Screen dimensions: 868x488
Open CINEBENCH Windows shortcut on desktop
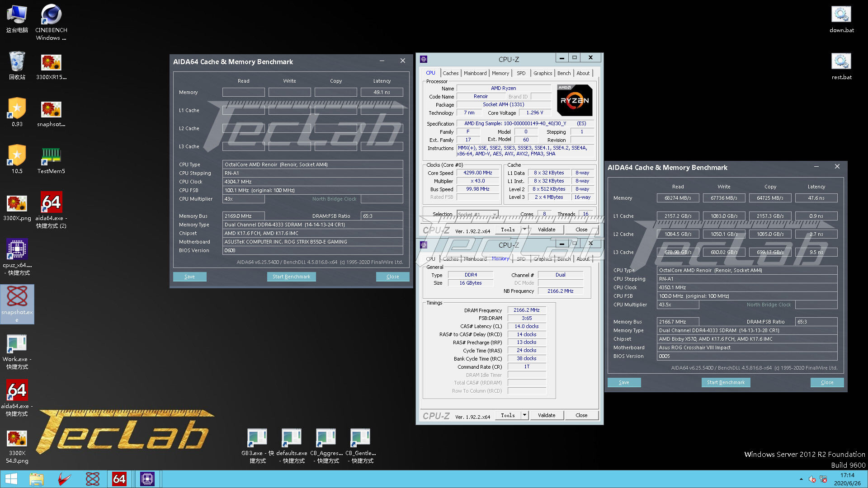pos(51,23)
